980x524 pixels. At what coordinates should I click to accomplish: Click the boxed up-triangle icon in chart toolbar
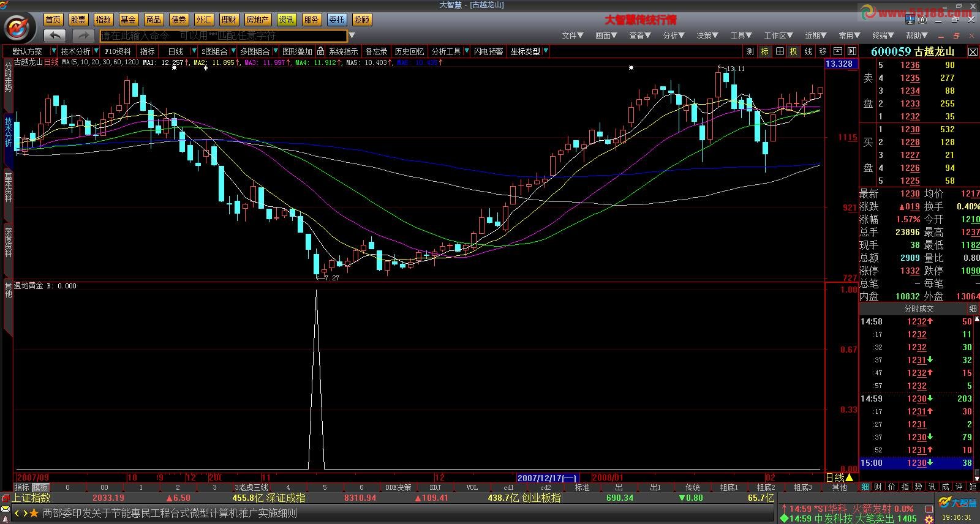[x=837, y=51]
